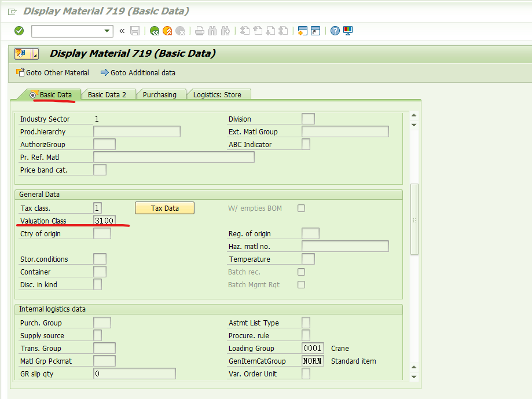This screenshot has width=532, height=399.
Task: Click the orange Exit icon
Action: point(167,31)
